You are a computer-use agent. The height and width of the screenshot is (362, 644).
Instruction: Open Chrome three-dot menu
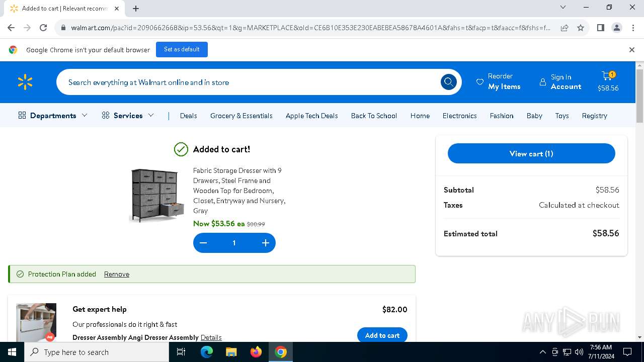click(632, 28)
